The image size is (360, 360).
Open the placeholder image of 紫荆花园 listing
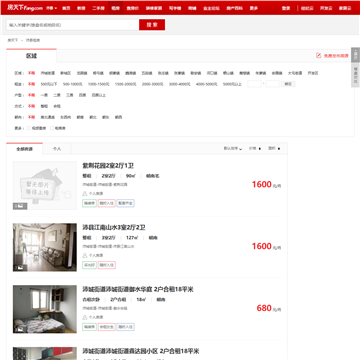coord(45,185)
